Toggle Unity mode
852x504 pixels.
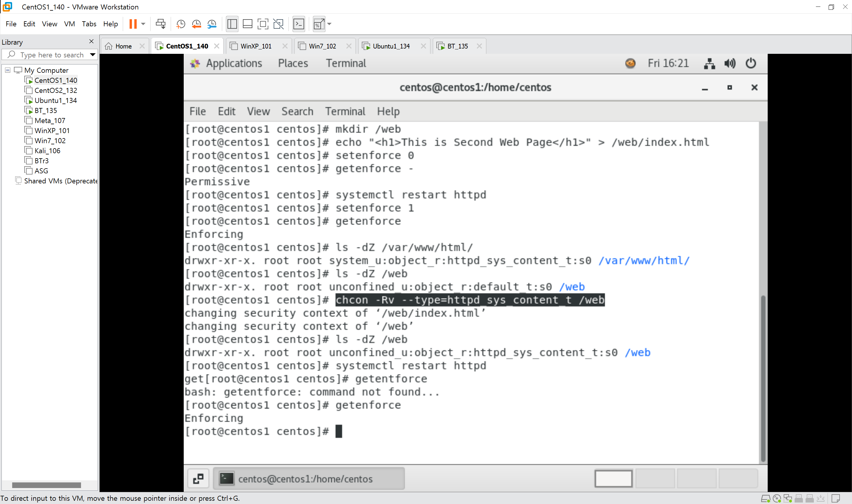pos(278,24)
